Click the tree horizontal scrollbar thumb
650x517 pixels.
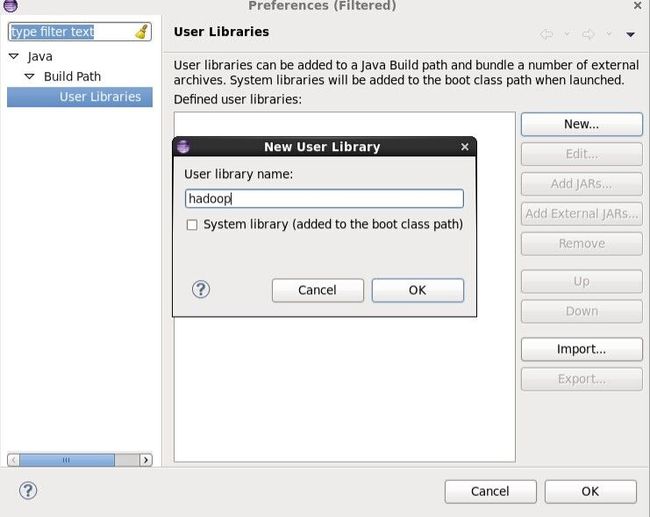point(67,460)
